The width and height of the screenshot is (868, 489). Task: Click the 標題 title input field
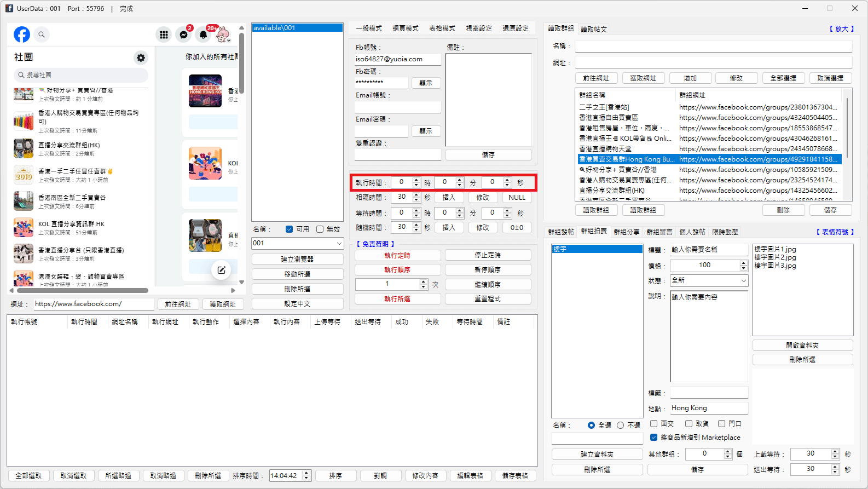[x=709, y=250]
